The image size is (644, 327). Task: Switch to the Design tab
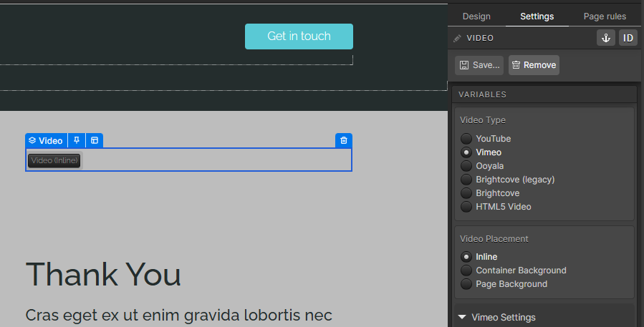point(476,16)
